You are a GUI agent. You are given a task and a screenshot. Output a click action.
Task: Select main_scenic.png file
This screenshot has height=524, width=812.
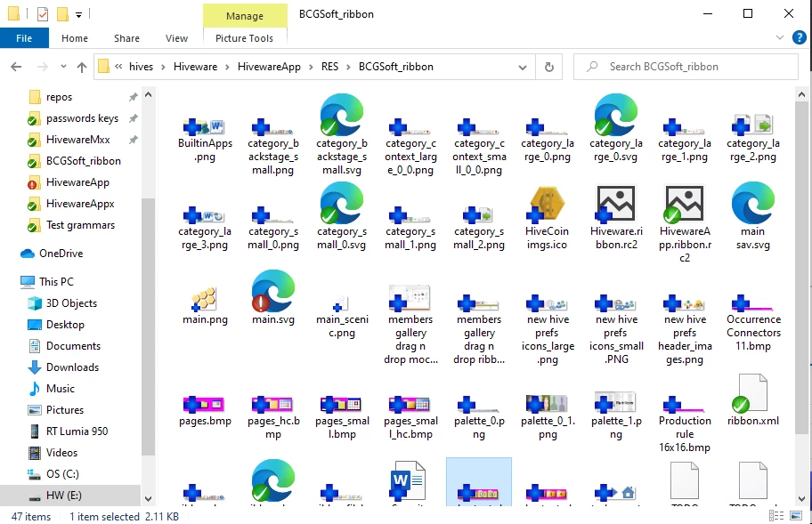342,317
